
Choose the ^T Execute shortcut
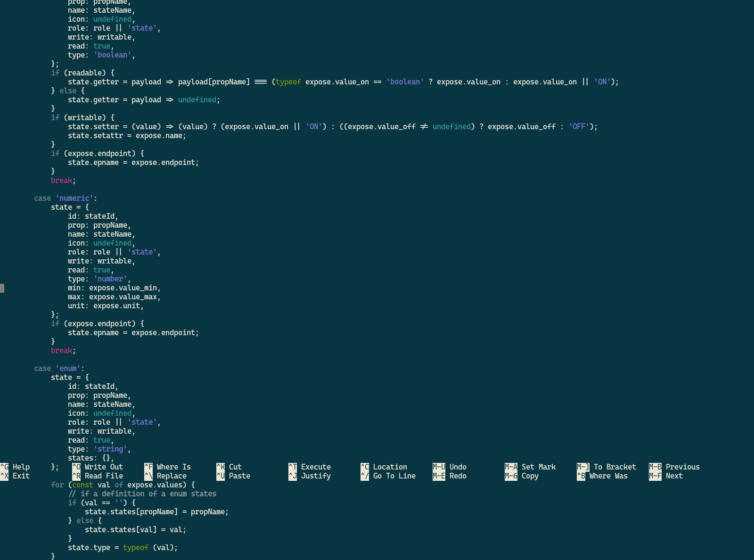pos(310,467)
